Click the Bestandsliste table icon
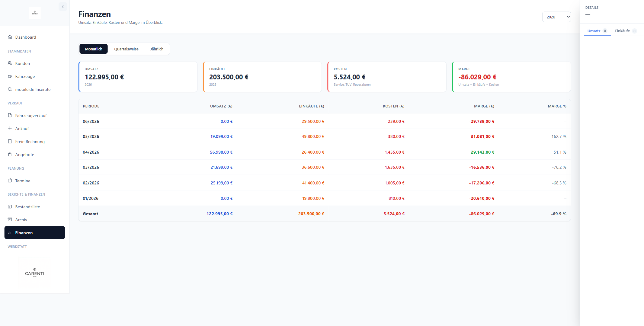The image size is (644, 326). click(10, 206)
